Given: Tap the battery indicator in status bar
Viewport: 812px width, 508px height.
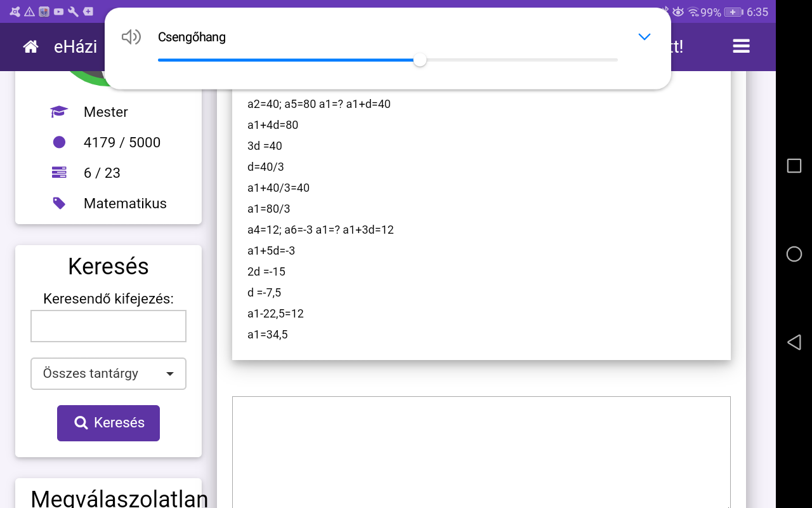Looking at the screenshot, I should point(733,12).
